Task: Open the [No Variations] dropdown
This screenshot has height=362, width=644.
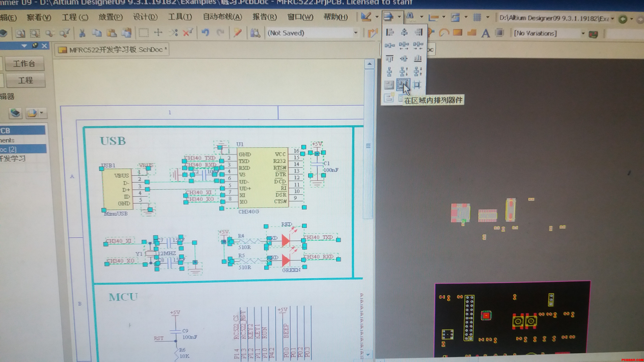Action: click(x=583, y=33)
